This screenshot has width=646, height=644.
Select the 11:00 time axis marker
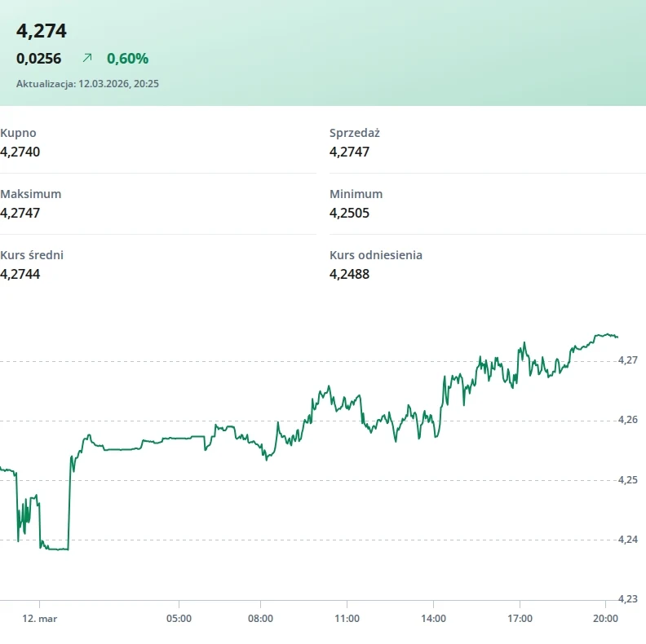tap(347, 619)
